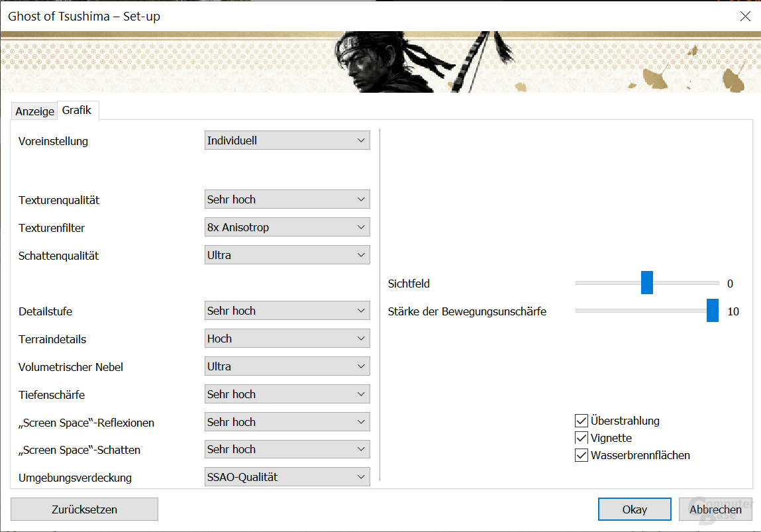The width and height of the screenshot is (761, 532).
Task: Click the Tiefenschärfe label
Action: click(52, 395)
